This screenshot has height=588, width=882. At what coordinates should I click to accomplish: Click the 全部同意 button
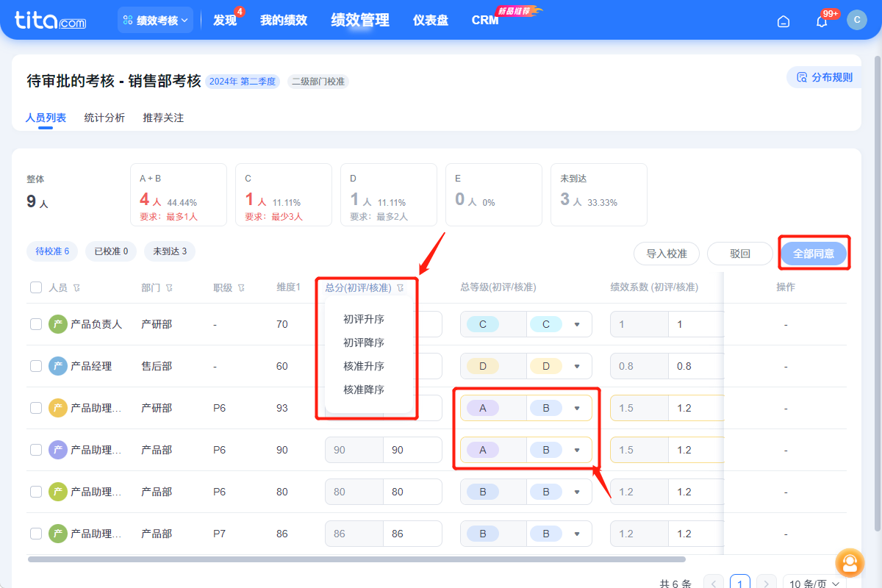point(814,254)
